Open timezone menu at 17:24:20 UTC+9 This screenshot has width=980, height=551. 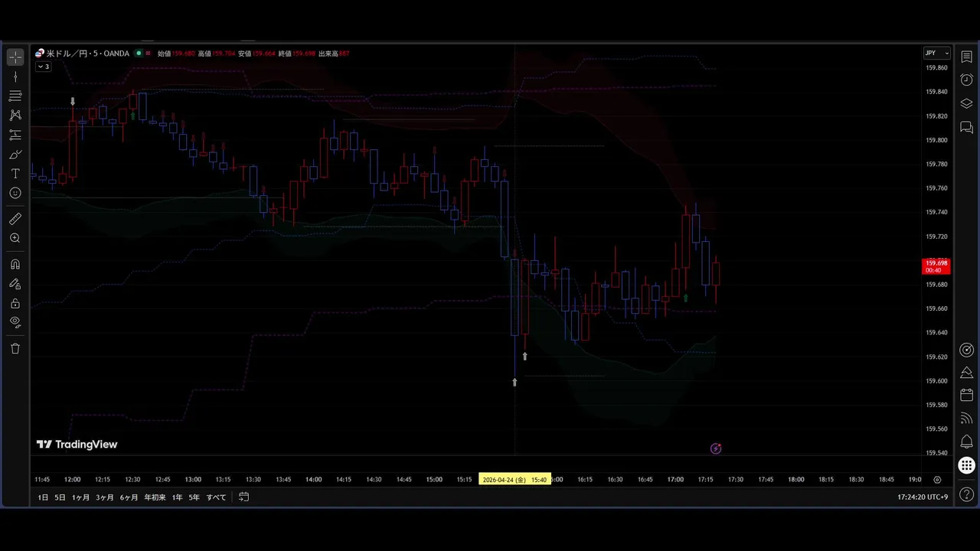923,497
